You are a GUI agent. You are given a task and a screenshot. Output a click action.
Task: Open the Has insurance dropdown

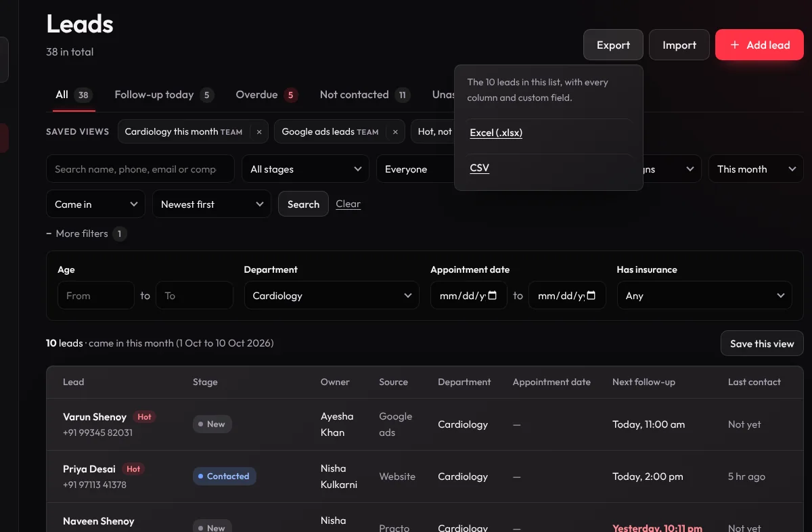point(704,296)
